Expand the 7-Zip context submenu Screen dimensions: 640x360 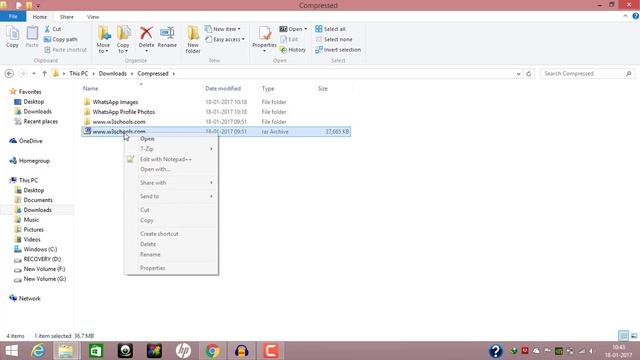click(171, 149)
